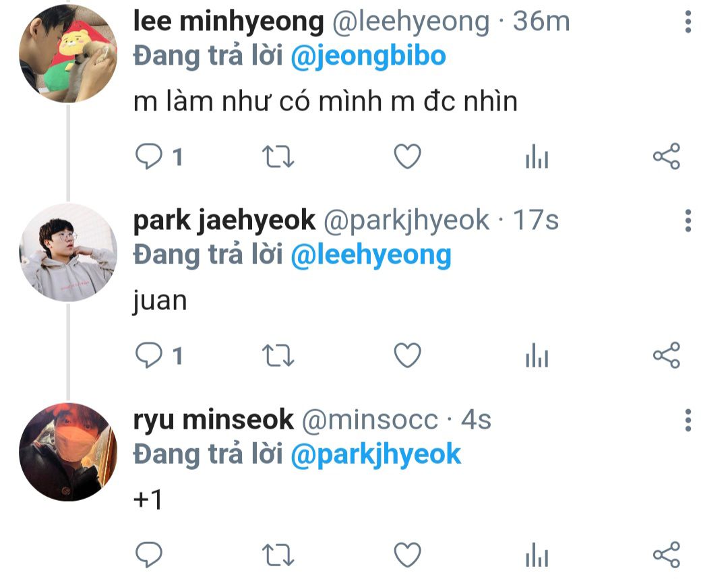Open the @parkjhyeok mention link

click(375, 454)
